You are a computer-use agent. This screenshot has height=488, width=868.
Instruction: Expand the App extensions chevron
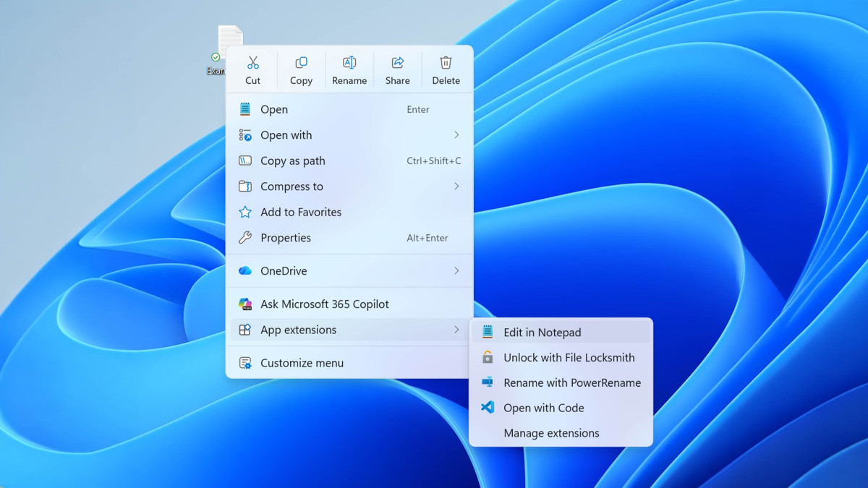click(456, 330)
